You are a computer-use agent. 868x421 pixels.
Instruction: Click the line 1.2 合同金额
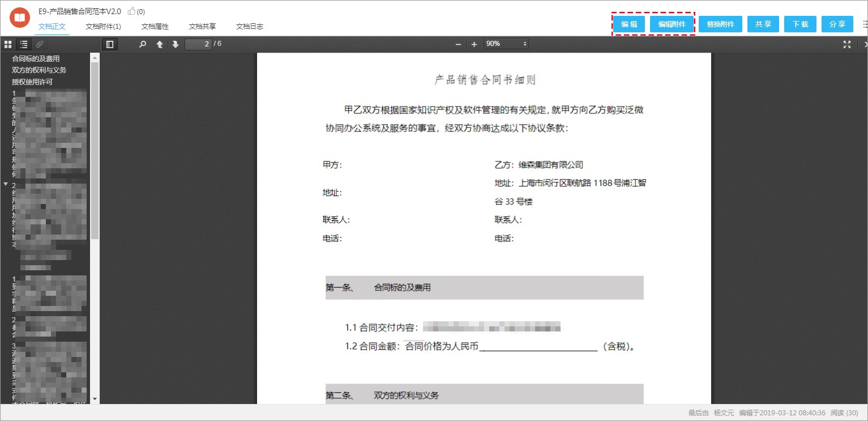pos(490,346)
